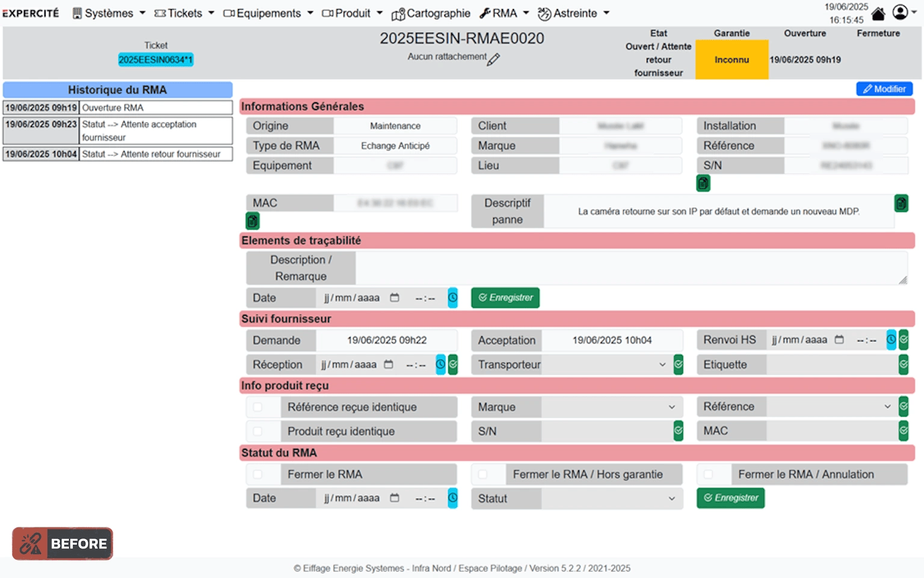The image size is (924, 578).
Task: Open ticket link 2025EESIN0634*1
Action: (156, 60)
